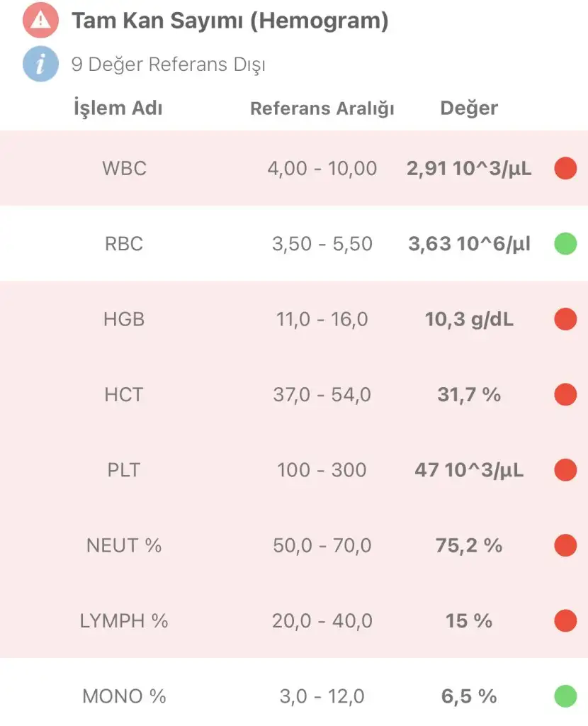Image resolution: width=588 pixels, height=726 pixels.
Task: Click the red status dot for PLT
Action: (x=565, y=469)
